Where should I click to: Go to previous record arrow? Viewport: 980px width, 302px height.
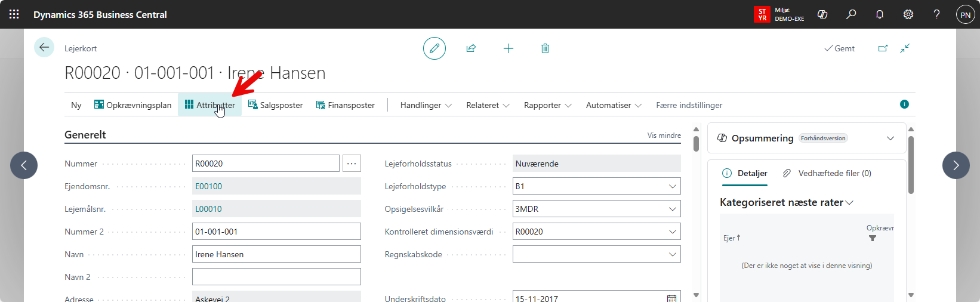(x=24, y=165)
